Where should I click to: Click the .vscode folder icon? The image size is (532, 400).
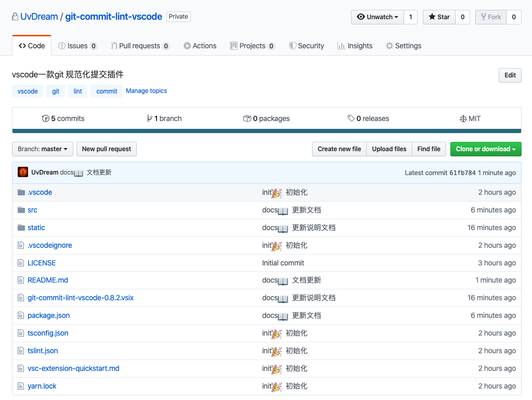pyautogui.click(x=21, y=192)
